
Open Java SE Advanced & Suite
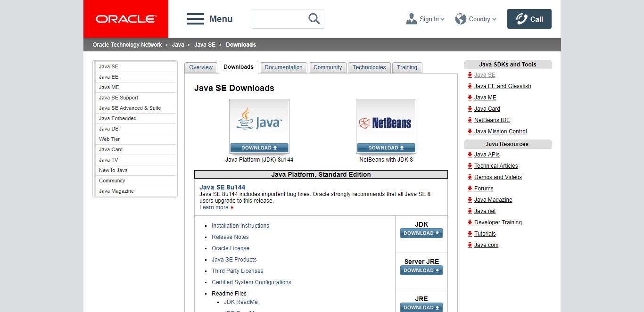click(x=135, y=108)
